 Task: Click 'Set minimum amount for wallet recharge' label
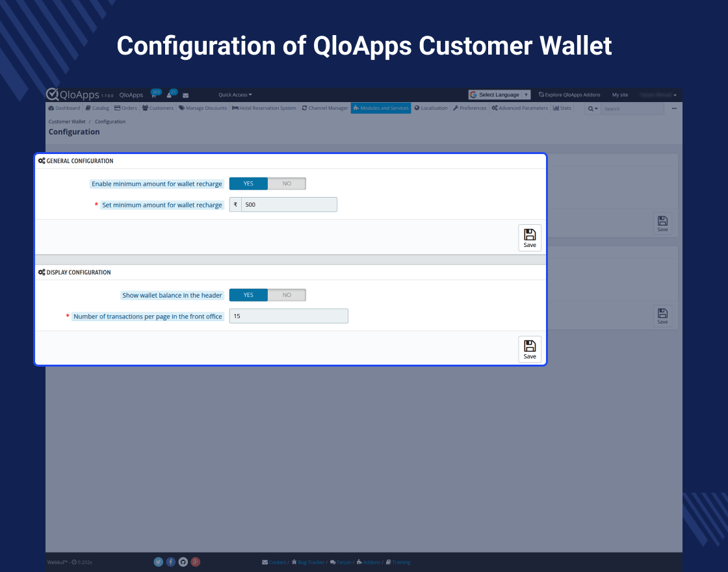tap(162, 205)
